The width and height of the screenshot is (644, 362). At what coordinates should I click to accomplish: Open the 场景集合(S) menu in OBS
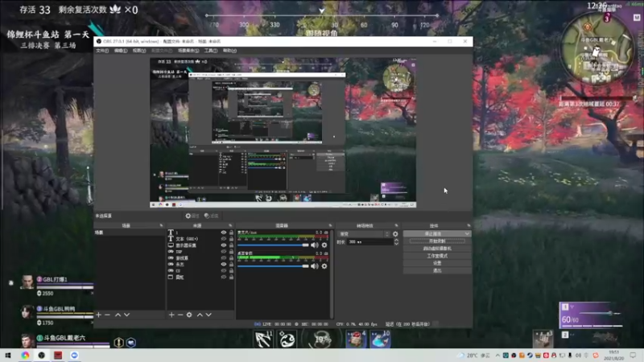[188, 51]
